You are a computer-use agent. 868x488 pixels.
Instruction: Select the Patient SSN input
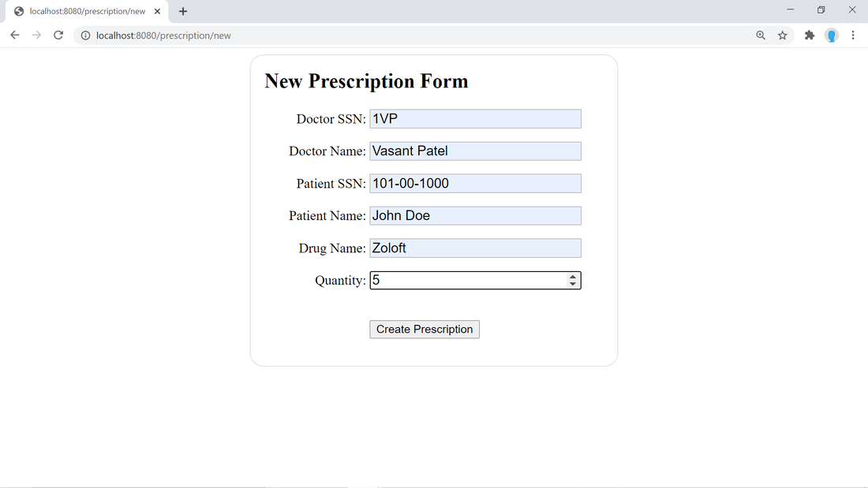pyautogui.click(x=475, y=184)
